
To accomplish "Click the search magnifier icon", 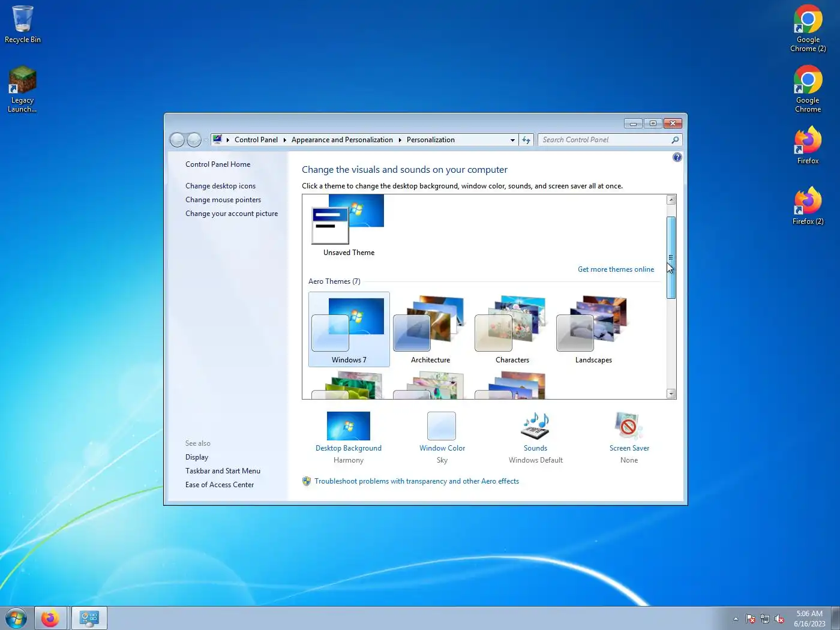I will point(675,140).
